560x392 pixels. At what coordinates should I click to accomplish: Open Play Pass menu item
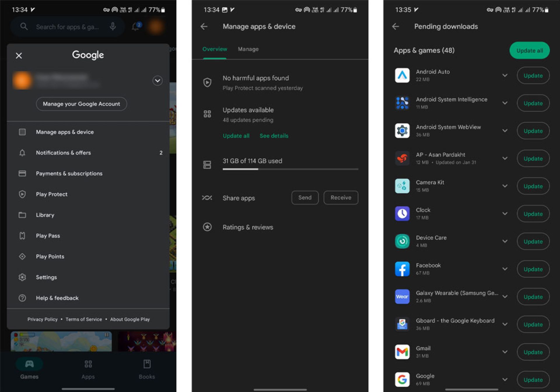pos(88,236)
